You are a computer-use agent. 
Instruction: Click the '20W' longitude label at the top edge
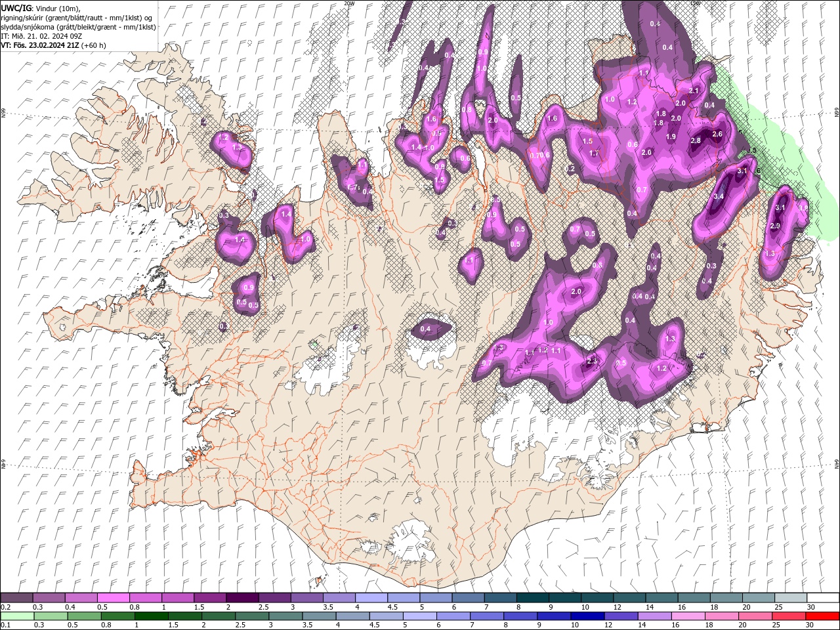coord(349,3)
